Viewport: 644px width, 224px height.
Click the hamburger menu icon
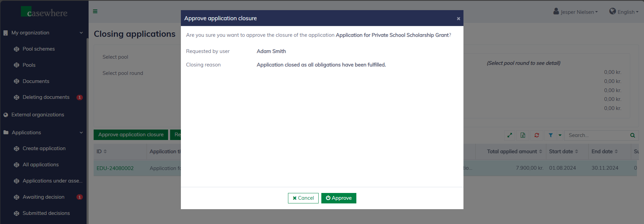coord(95,11)
